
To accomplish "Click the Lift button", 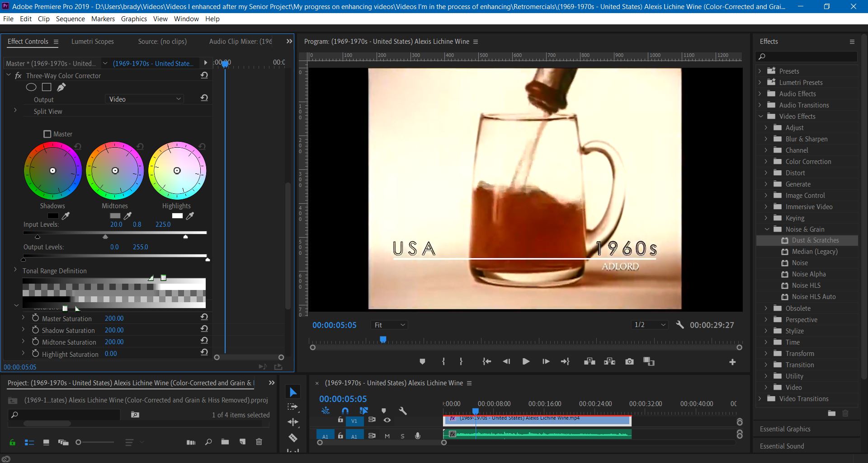I will 590,361.
